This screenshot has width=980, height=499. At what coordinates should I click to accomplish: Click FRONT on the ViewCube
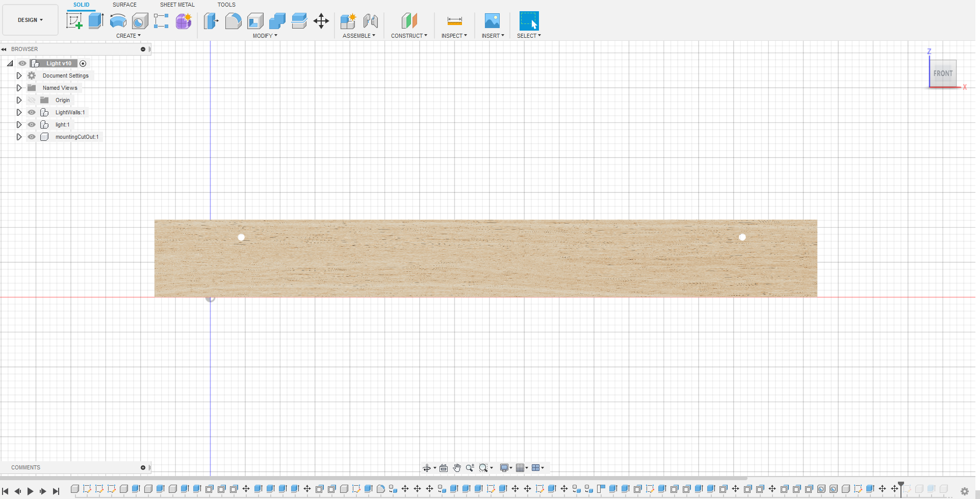943,73
